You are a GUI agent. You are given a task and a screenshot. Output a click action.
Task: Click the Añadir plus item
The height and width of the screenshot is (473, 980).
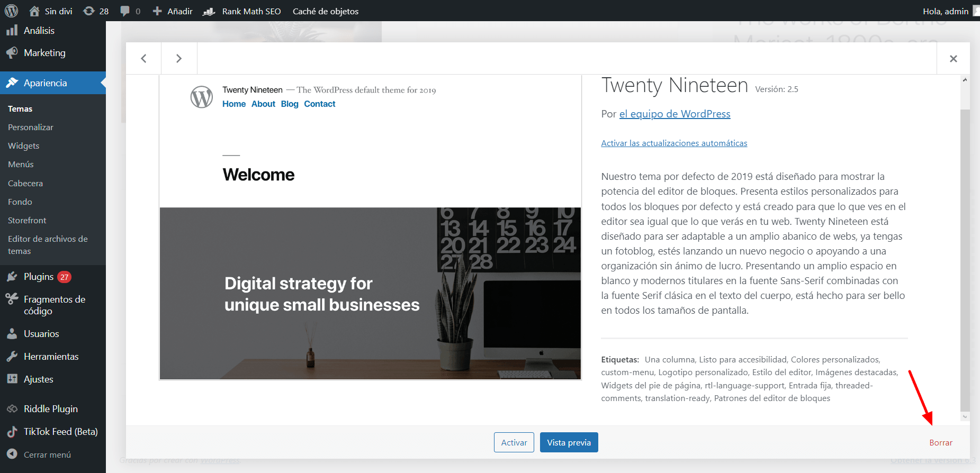pos(173,11)
